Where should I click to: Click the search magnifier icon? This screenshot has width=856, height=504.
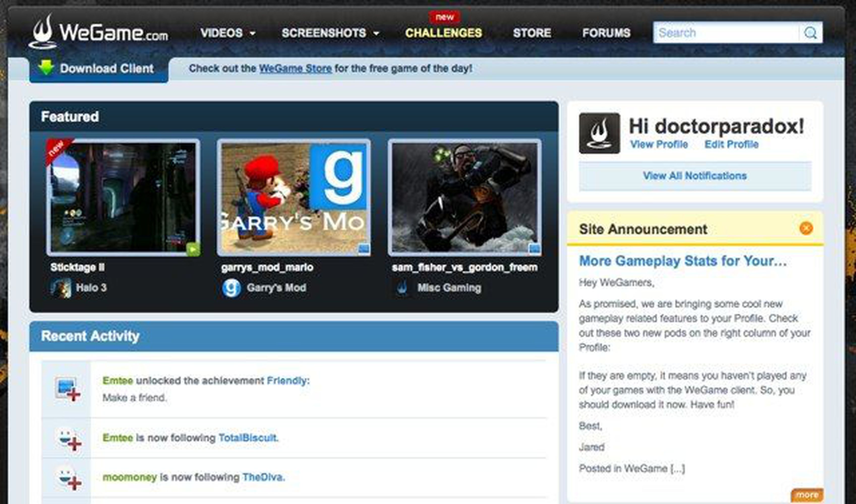coord(810,33)
